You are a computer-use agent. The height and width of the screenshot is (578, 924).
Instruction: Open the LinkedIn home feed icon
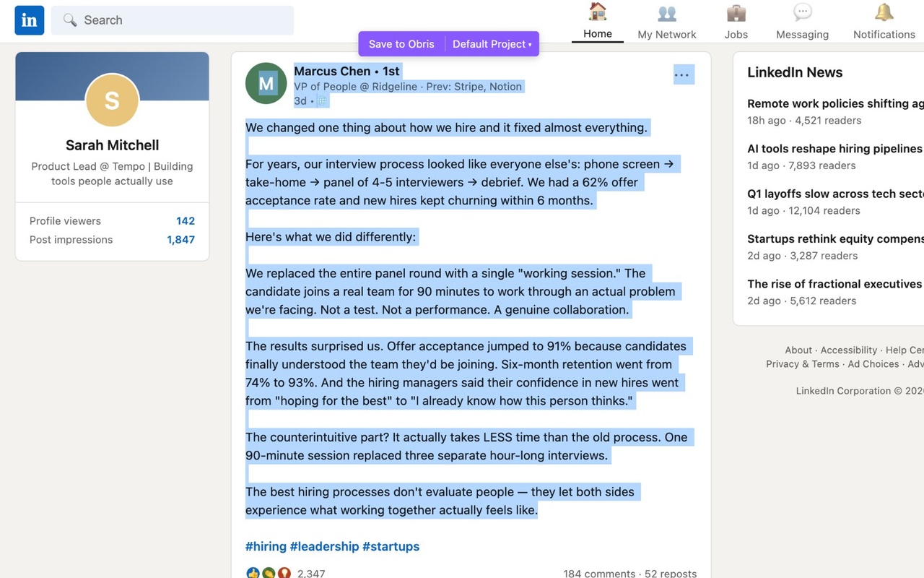[x=597, y=12]
